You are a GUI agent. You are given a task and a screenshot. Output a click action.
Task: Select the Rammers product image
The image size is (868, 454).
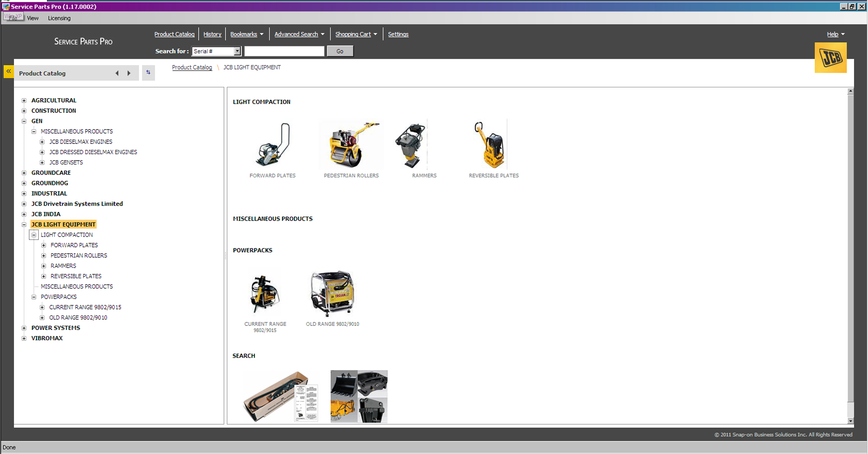[411, 145]
